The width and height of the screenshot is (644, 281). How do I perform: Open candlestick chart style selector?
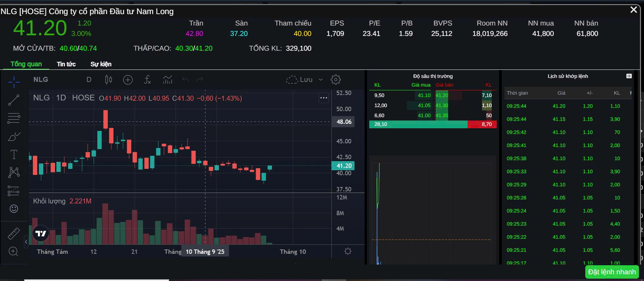108,80
